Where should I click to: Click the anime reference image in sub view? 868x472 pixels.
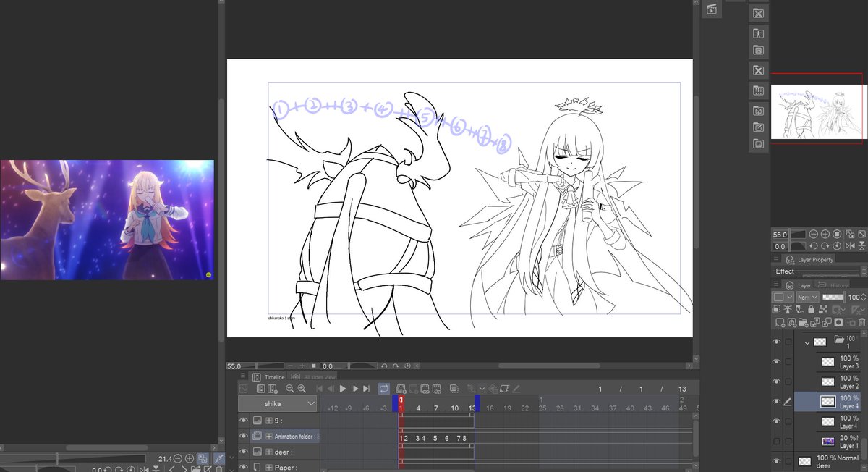pos(107,220)
